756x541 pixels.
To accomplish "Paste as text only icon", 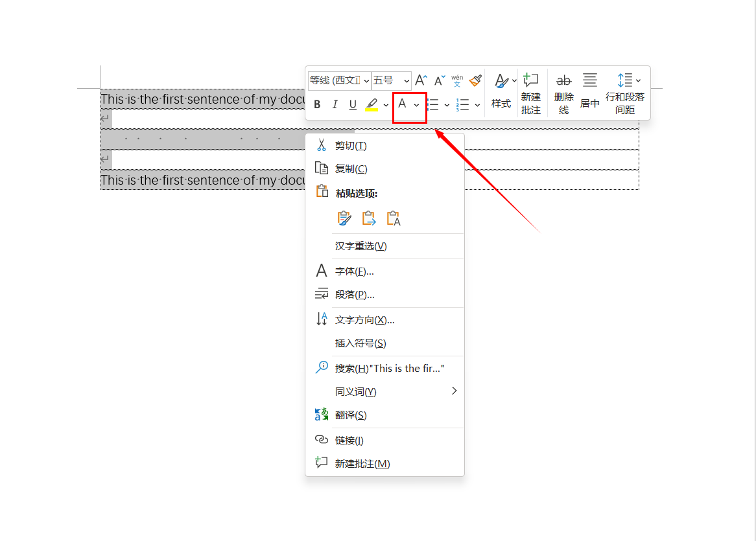I will click(x=394, y=218).
